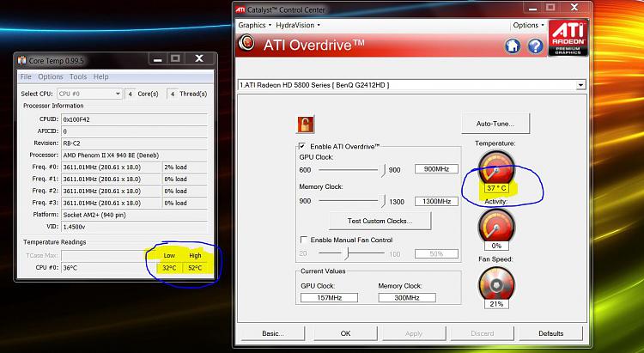The image size is (644, 353).
Task: Open the Tools menu in Core Temp
Action: [x=78, y=76]
